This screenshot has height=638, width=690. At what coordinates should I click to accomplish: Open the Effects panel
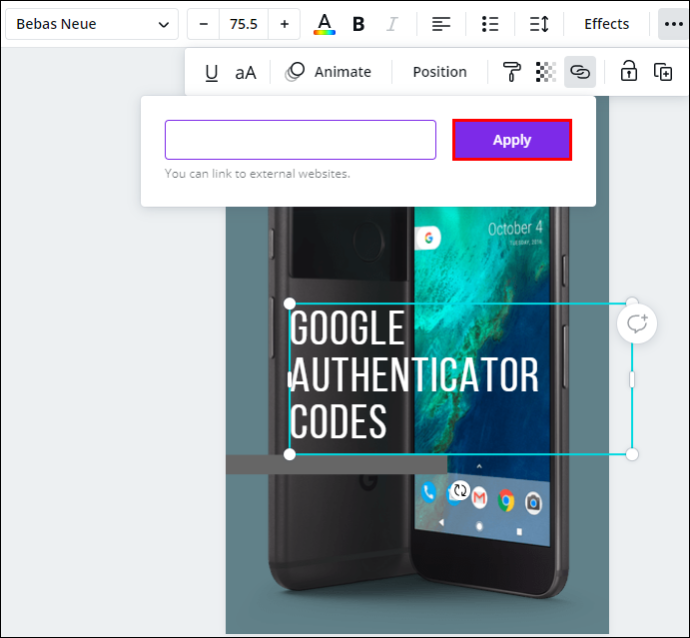coord(606,24)
